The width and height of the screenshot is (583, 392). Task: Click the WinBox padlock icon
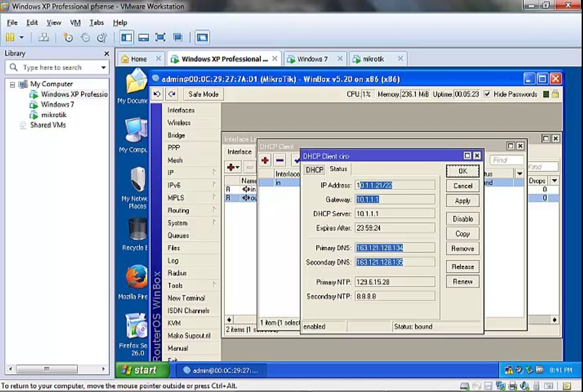coord(555,94)
